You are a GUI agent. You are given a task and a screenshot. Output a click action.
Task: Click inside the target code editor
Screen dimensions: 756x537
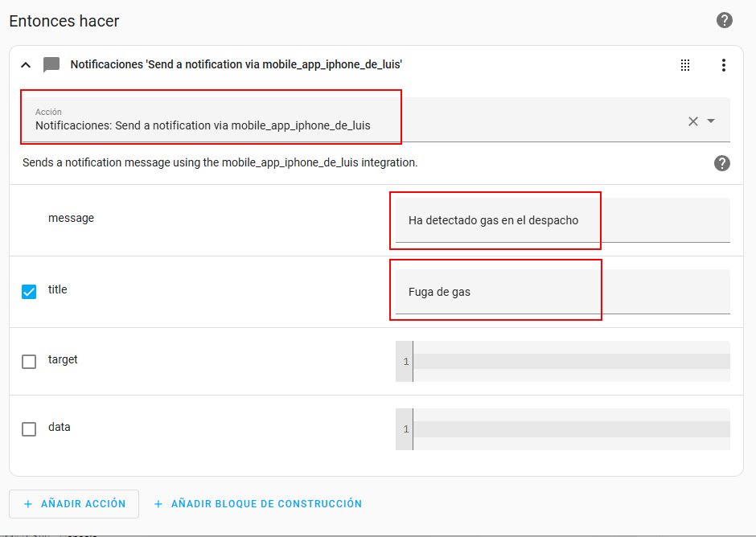coord(569,361)
